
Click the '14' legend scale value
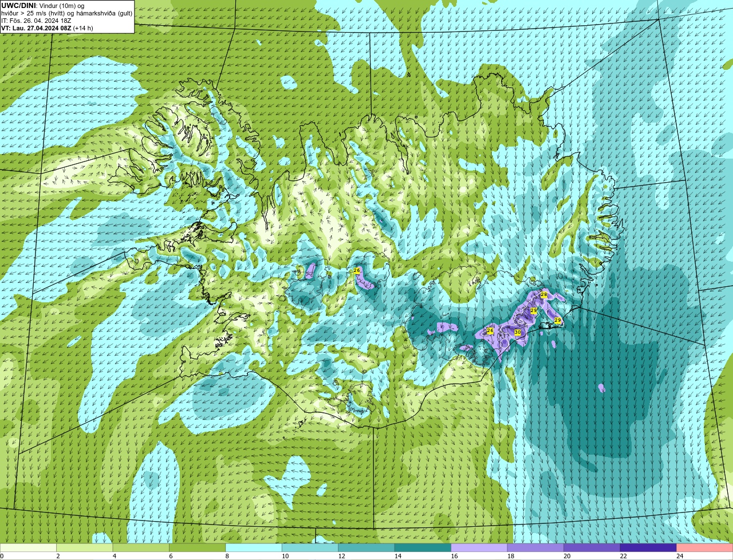(x=398, y=556)
